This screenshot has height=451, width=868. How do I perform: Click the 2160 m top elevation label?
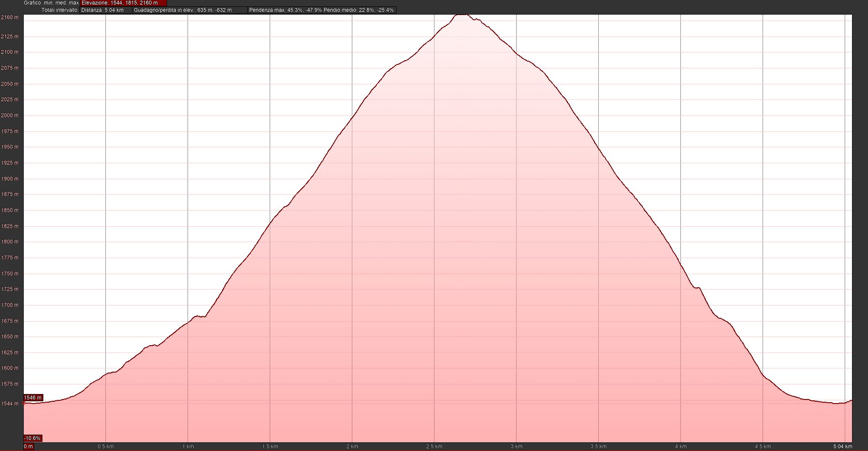click(x=10, y=17)
